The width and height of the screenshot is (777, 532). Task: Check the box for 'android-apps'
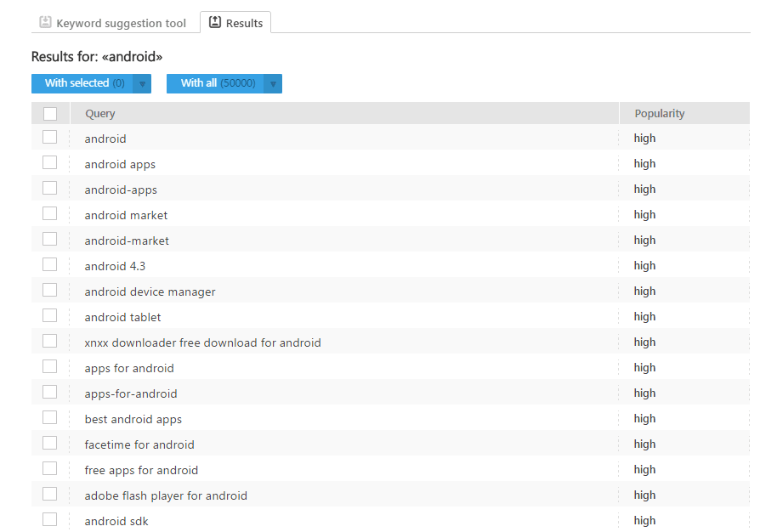coord(49,188)
